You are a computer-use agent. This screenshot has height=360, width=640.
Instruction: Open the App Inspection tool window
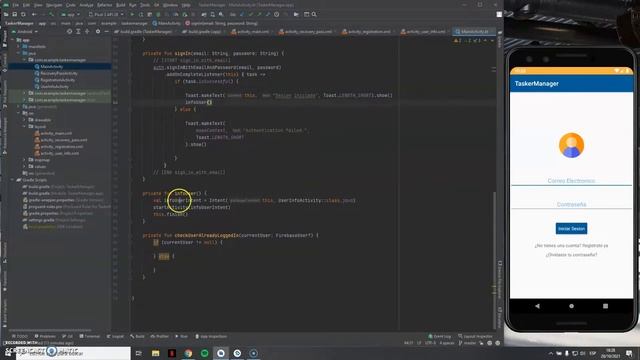point(211,336)
